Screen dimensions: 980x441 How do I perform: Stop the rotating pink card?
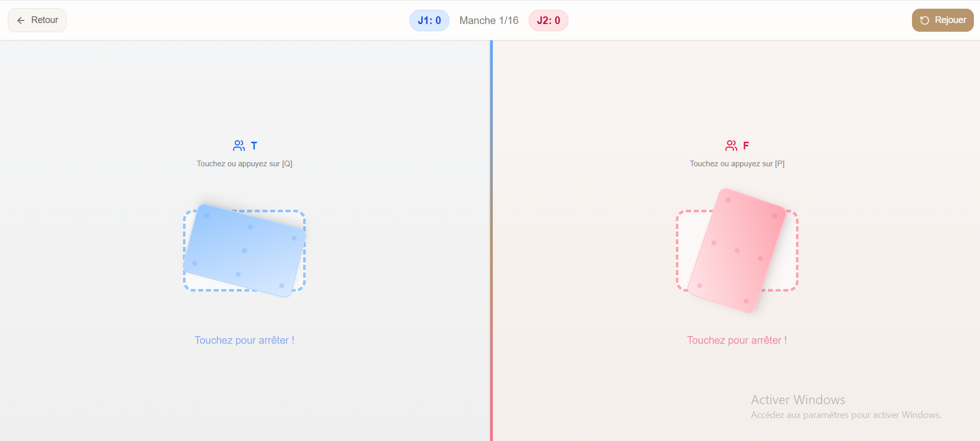pos(737,251)
